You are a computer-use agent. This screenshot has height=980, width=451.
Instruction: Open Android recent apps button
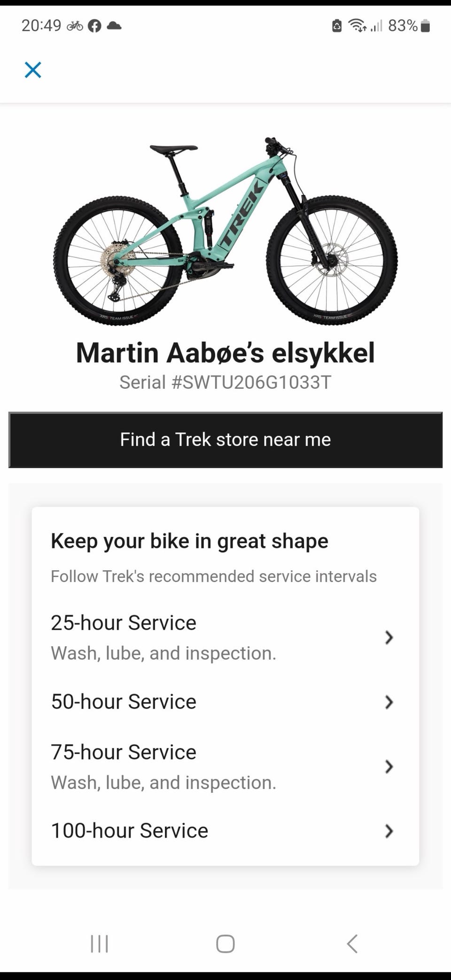99,943
